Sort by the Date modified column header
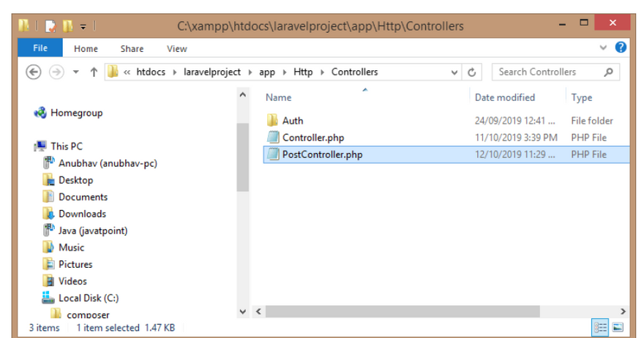 [505, 97]
